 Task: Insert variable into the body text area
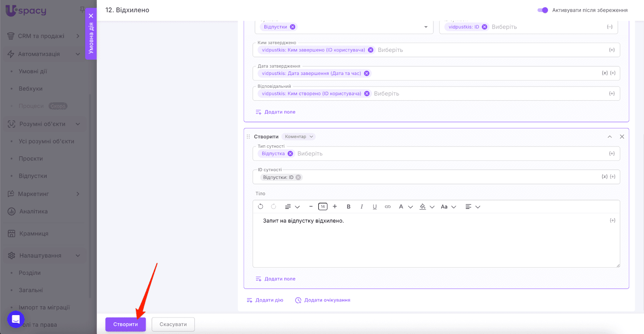pos(613,221)
